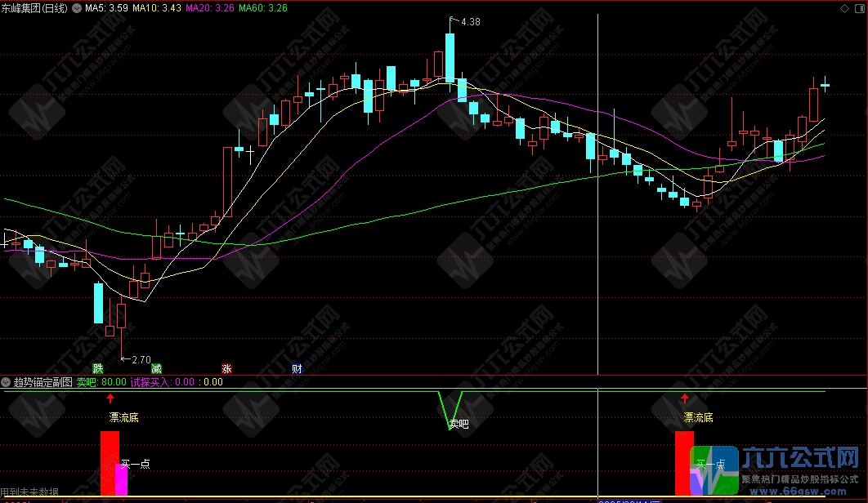Open the 趋势锚定副图 indicator dropdown icon

point(6,382)
